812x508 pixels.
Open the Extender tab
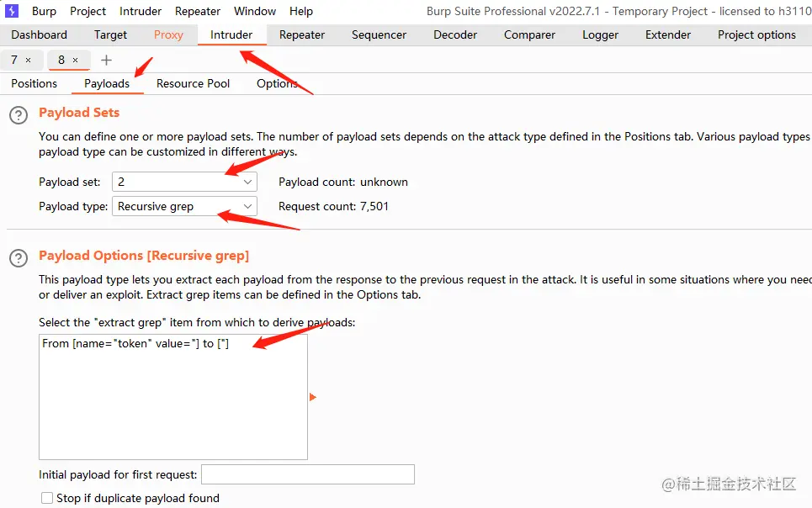coord(668,34)
